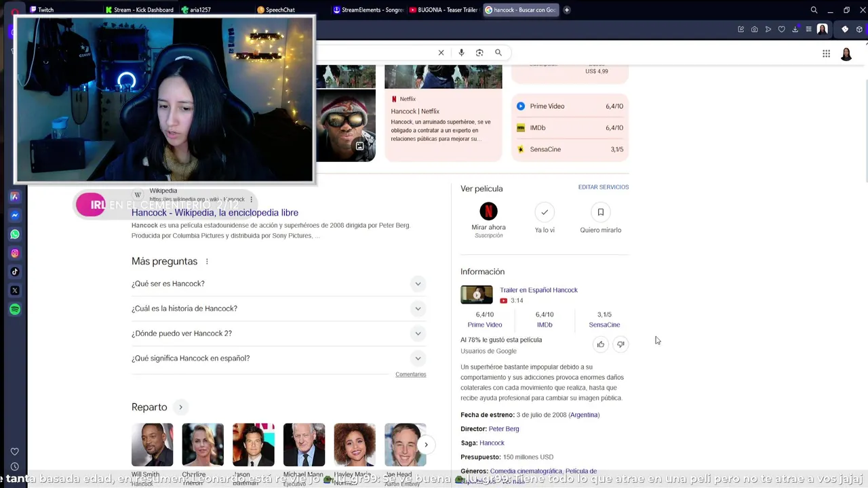This screenshot has height=488, width=868.
Task: Open Spotify in the Opera sidebar
Action: [x=15, y=310]
